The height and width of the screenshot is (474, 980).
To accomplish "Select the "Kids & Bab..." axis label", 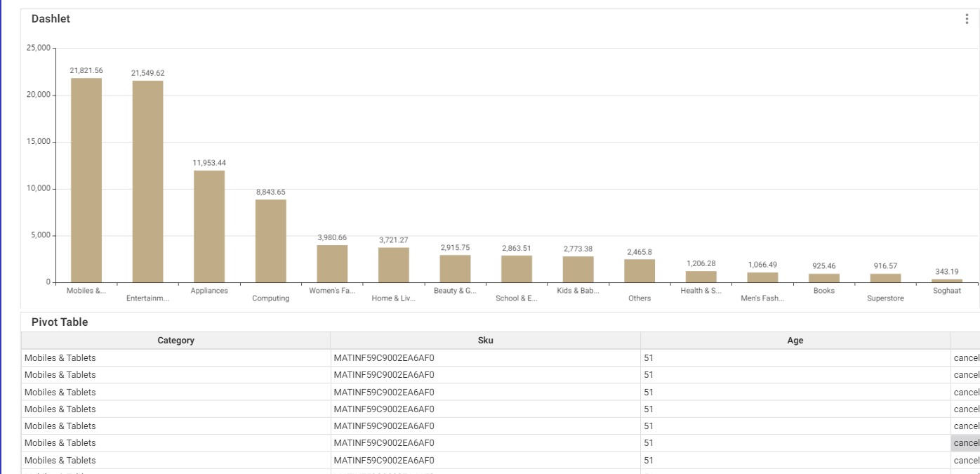I will [578, 291].
